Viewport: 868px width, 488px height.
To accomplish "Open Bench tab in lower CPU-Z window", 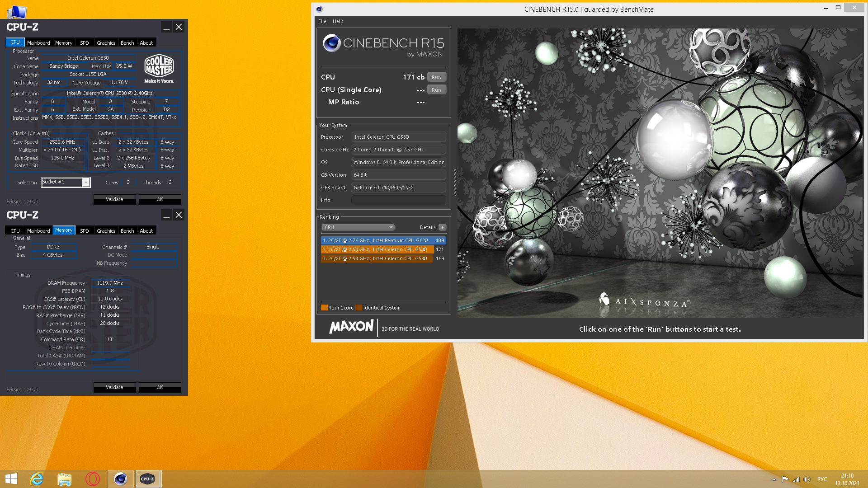I will (127, 231).
